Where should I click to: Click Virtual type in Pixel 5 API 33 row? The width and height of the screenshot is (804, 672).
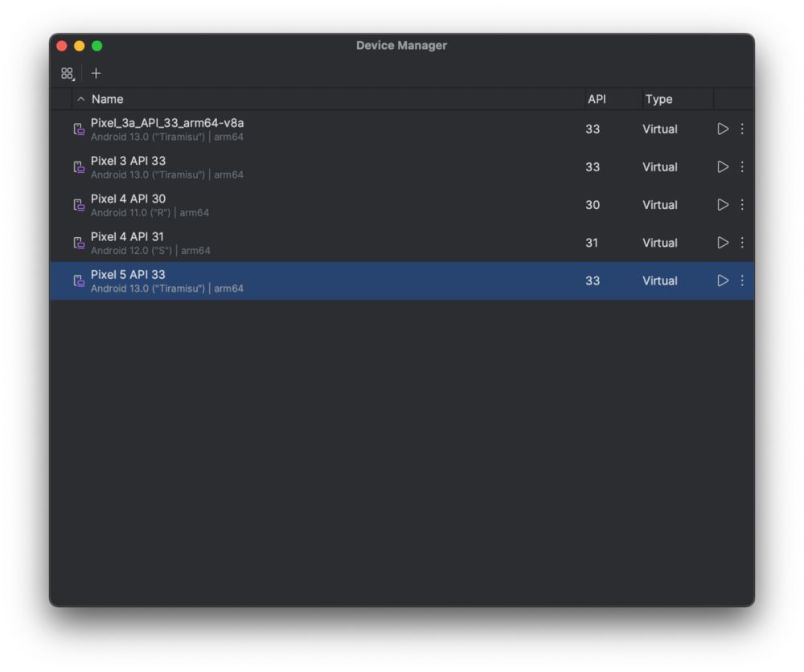[x=660, y=281]
